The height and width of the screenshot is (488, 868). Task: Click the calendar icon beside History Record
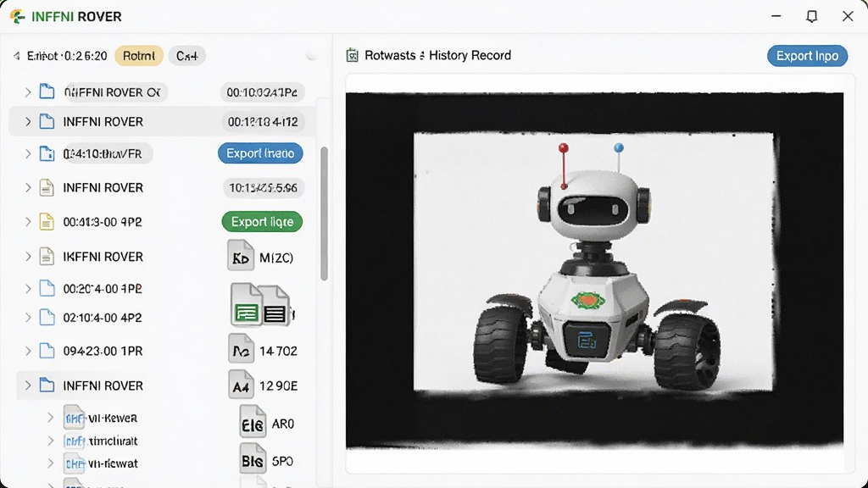[352, 55]
